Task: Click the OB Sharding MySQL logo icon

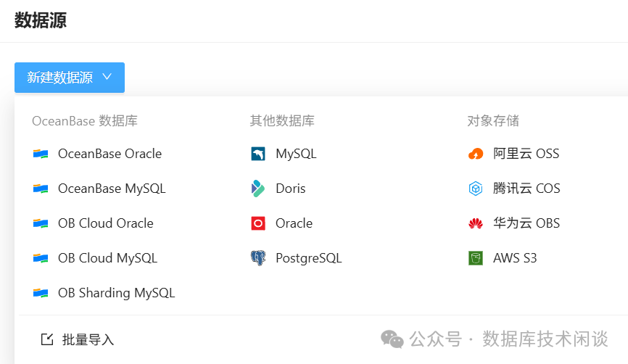Action: coord(41,293)
